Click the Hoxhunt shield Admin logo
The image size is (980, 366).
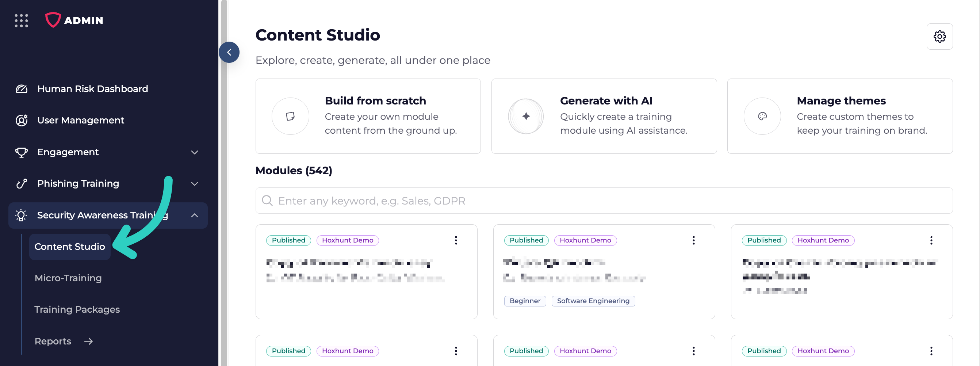[x=74, y=20]
